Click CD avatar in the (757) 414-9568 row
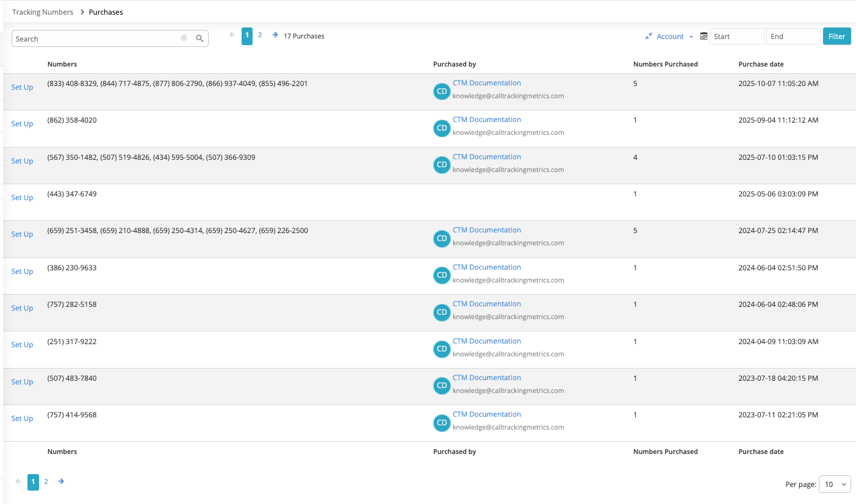This screenshot has height=504, width=856. coord(442,423)
